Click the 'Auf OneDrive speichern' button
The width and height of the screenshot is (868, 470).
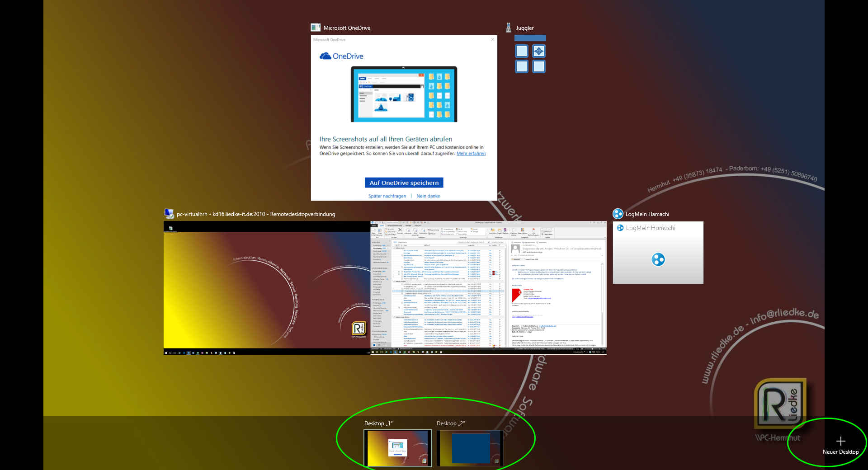[x=404, y=183]
